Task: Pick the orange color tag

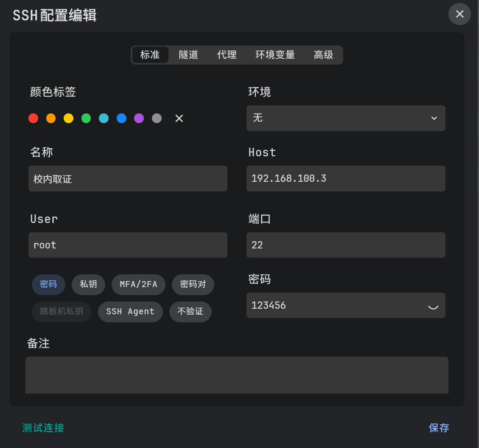Action: click(51, 118)
